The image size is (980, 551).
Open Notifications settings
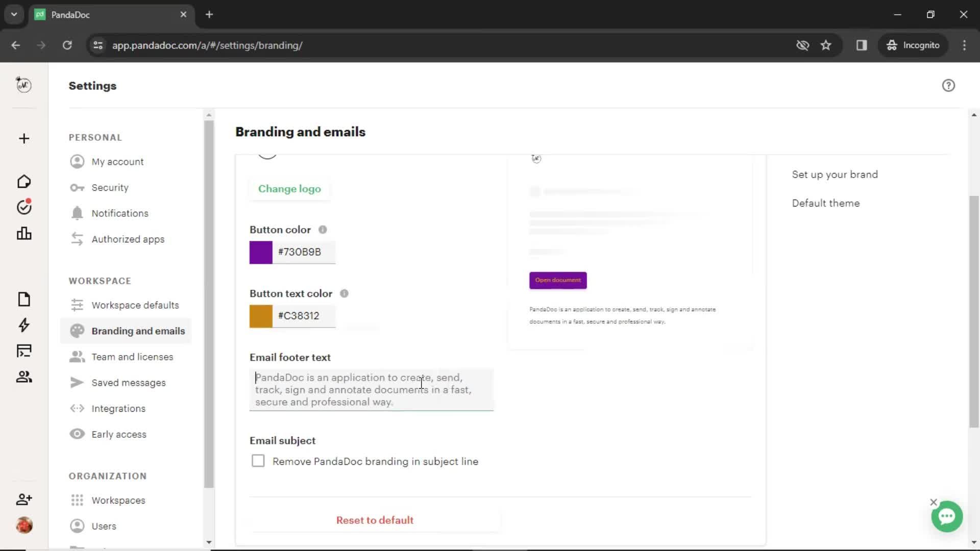[x=120, y=213]
